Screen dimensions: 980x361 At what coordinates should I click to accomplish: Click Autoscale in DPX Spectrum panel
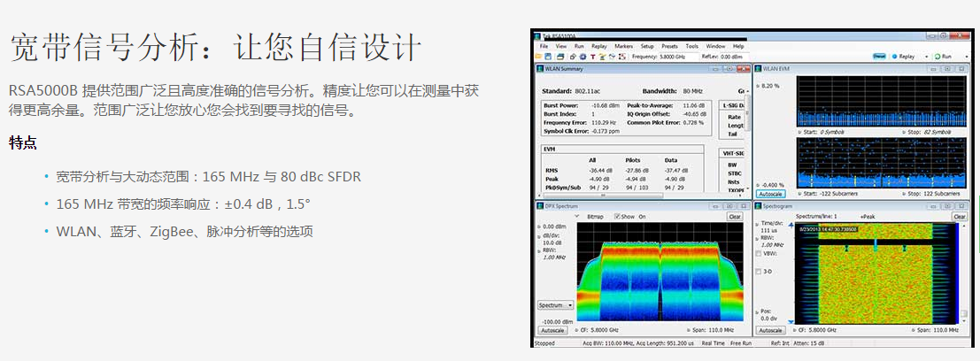[x=552, y=330]
